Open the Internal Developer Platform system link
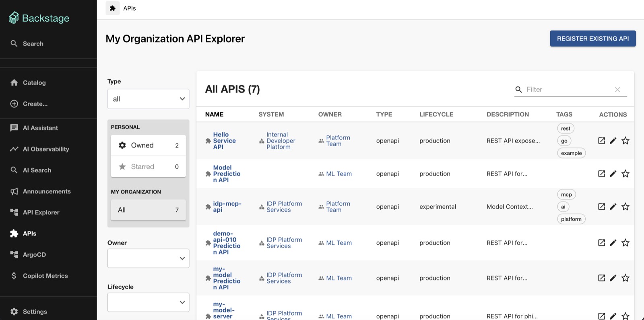Image resolution: width=644 pixels, height=320 pixels. point(281,141)
